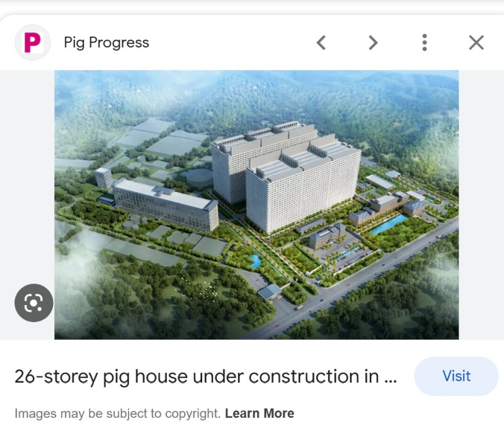Select the Pig Progress source name

(106, 42)
